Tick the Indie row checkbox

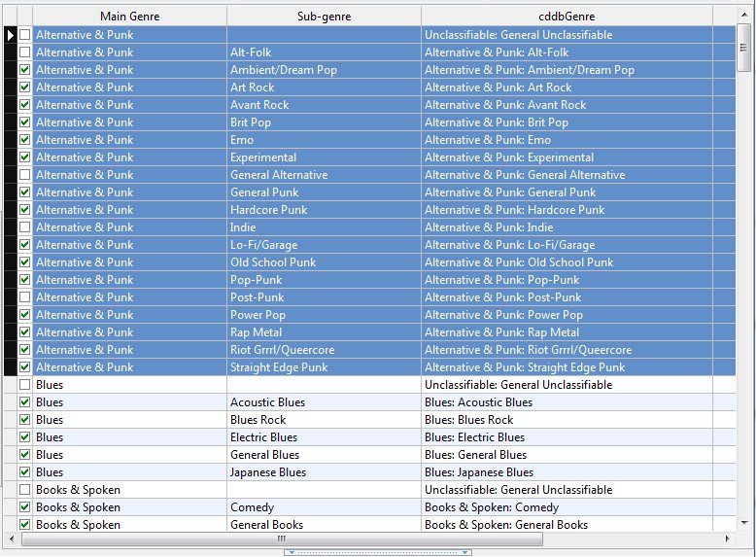pos(25,227)
